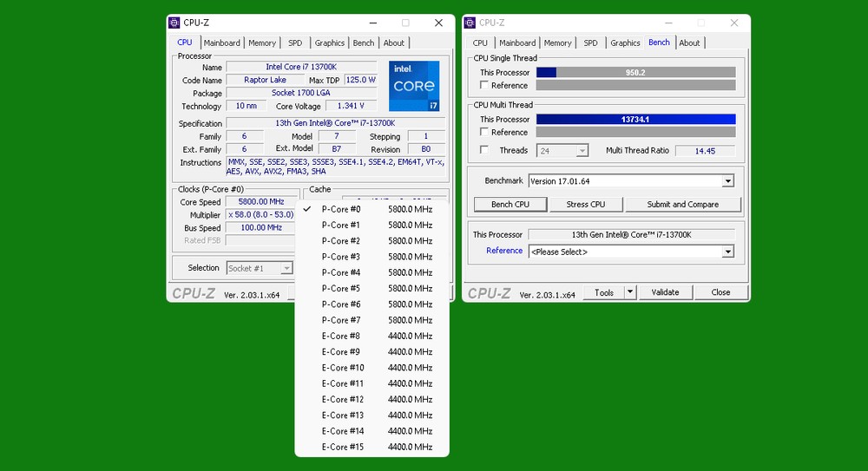This screenshot has width=868, height=471.
Task: Click the Close button in right window footer
Action: 720,292
